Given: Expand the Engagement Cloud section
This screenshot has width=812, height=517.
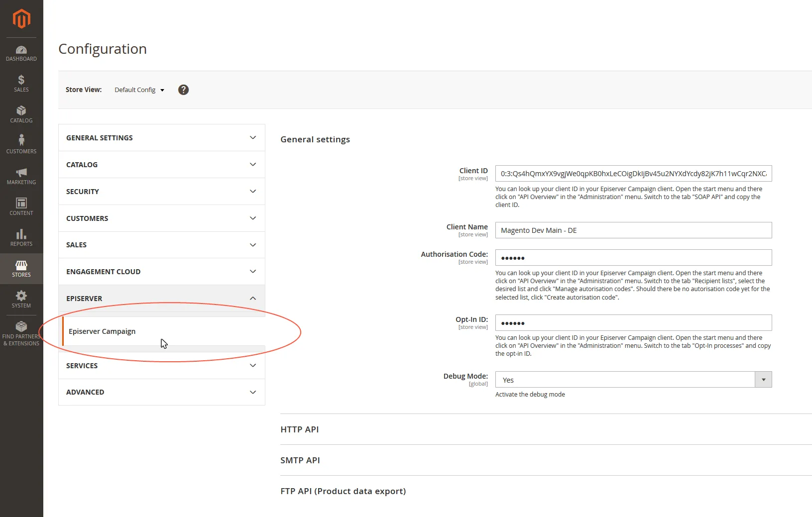Looking at the screenshot, I should pos(162,272).
